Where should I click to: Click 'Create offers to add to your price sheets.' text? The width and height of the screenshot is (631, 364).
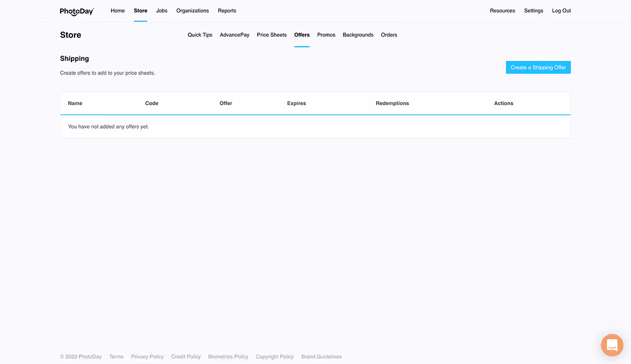coord(107,73)
